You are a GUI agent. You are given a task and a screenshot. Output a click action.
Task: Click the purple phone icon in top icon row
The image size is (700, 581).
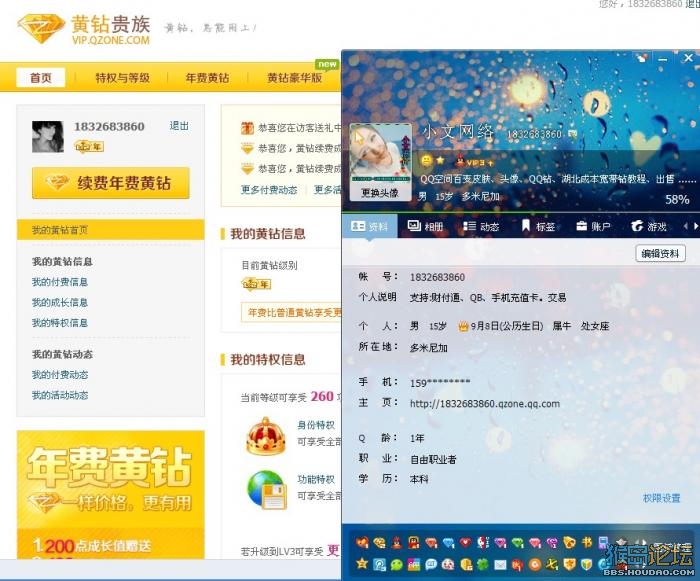pyautogui.click(x=603, y=542)
